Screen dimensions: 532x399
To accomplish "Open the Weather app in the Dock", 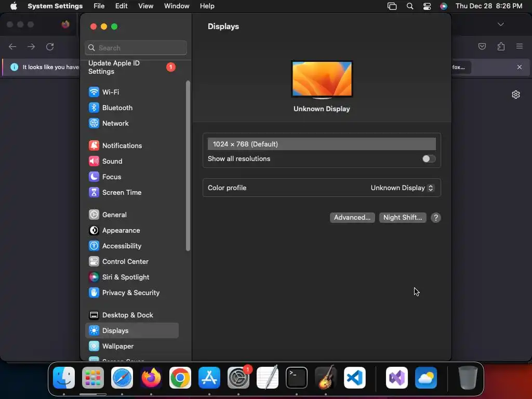I will [x=426, y=378].
